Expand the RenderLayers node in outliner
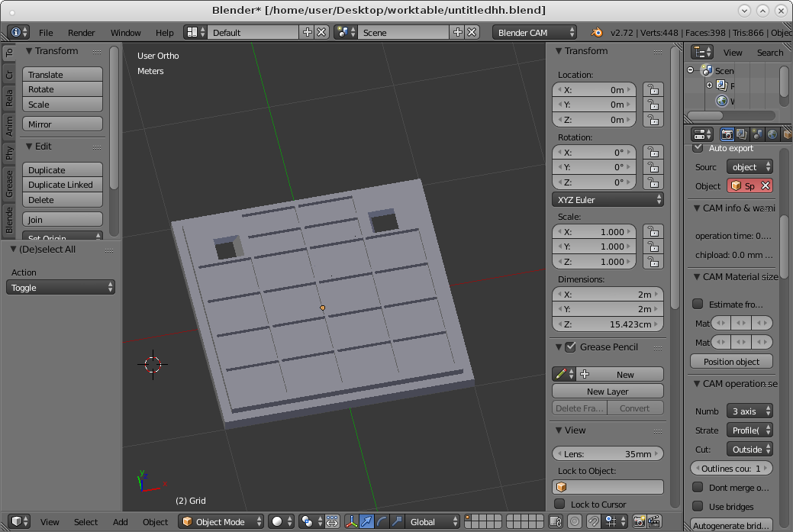Viewport: 793px width, 532px height. click(x=710, y=85)
